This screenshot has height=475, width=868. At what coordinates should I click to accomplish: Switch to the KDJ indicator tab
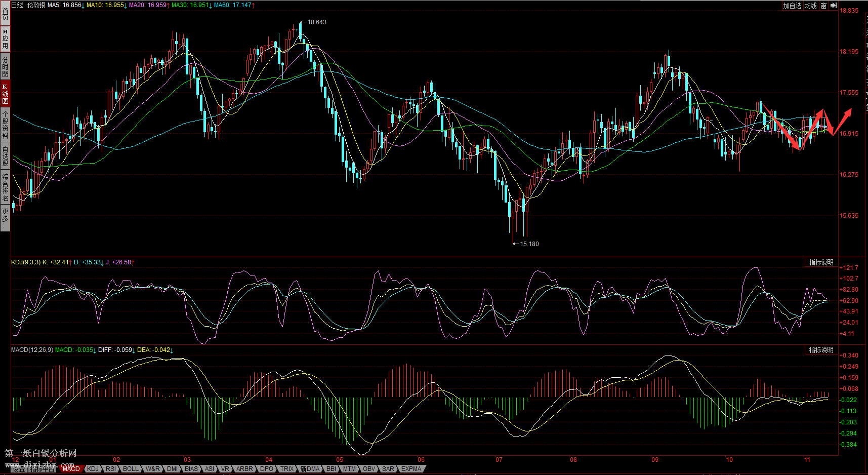(x=93, y=469)
